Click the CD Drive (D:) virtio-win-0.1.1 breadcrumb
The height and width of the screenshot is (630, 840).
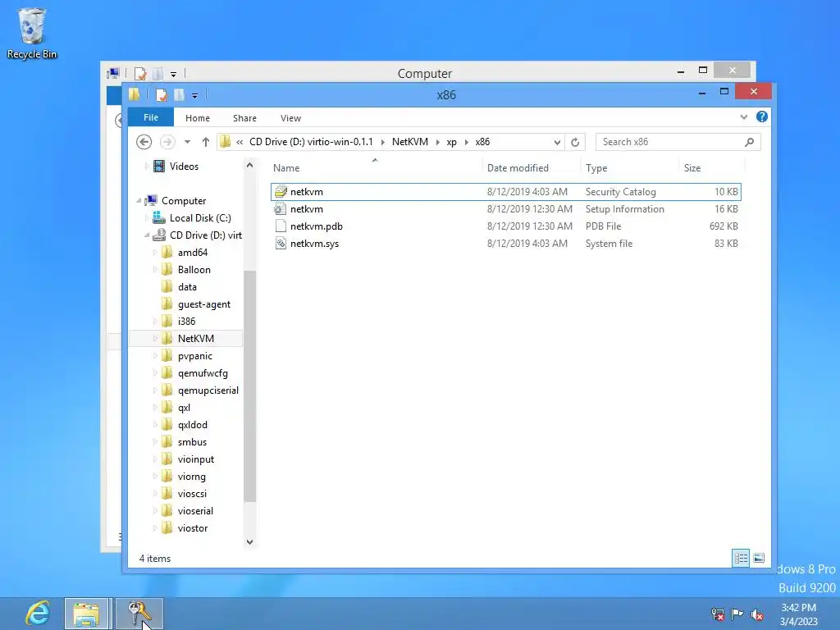(x=311, y=142)
